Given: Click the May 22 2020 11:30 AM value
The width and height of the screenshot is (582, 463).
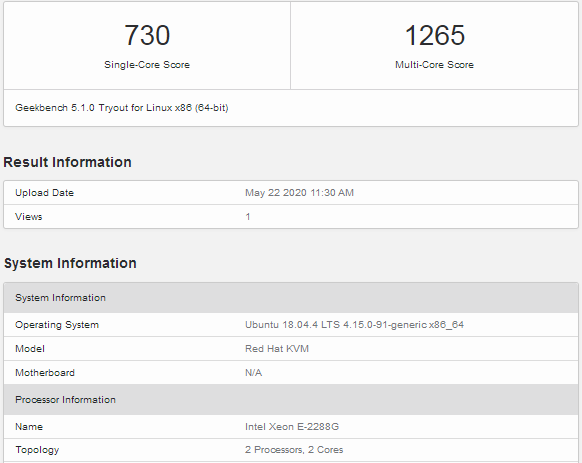Looking at the screenshot, I should pos(300,193).
